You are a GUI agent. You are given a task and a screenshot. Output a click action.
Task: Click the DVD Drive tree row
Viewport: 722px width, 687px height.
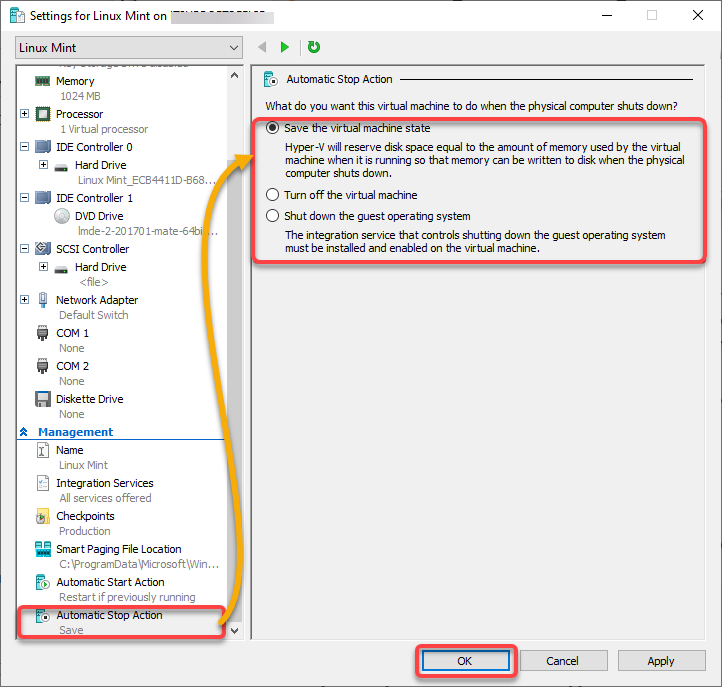pyautogui.click(x=99, y=216)
